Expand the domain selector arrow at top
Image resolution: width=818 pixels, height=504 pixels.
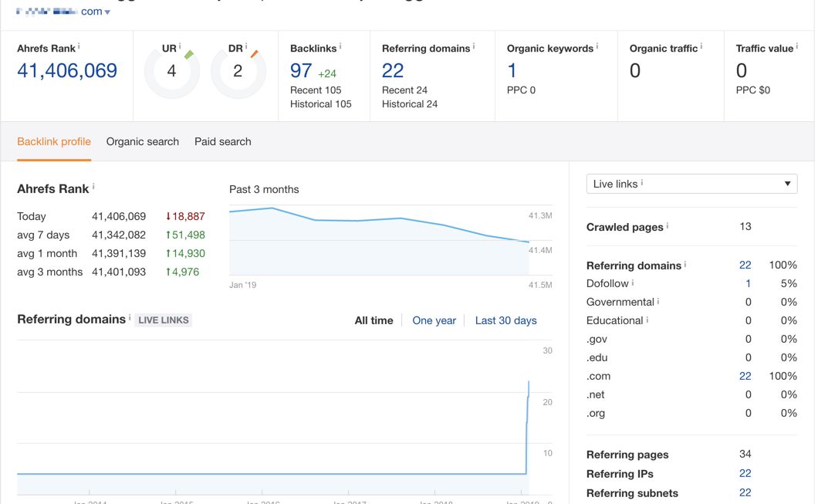tap(107, 12)
